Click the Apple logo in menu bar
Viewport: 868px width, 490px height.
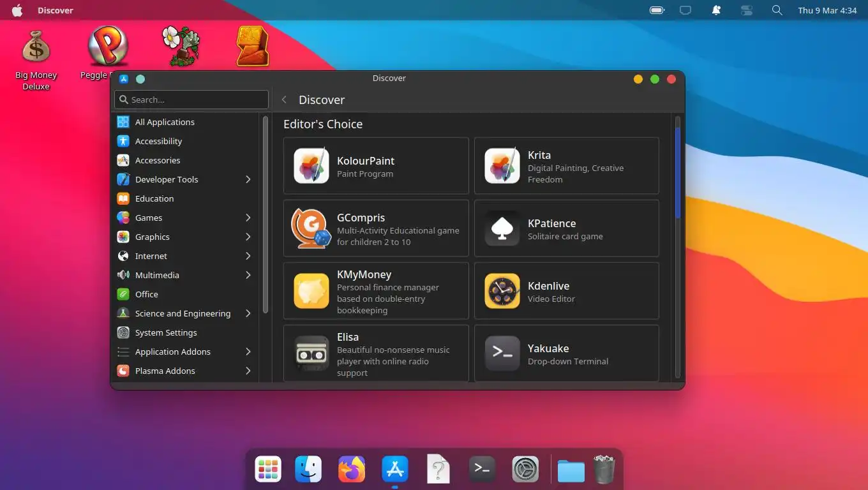tap(17, 10)
